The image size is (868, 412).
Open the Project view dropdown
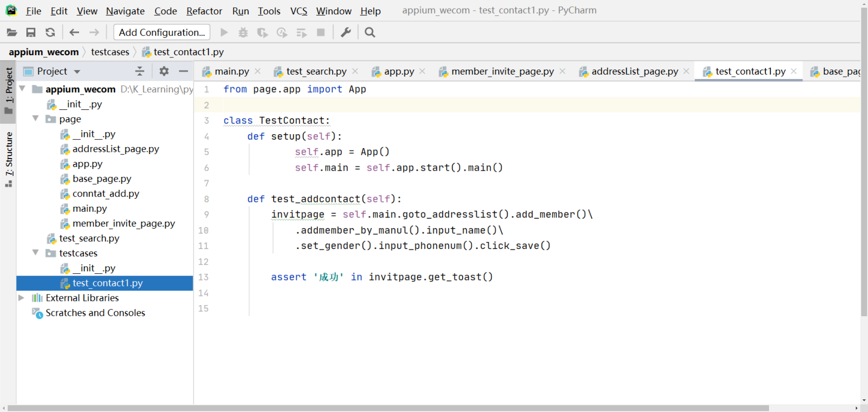click(x=77, y=72)
